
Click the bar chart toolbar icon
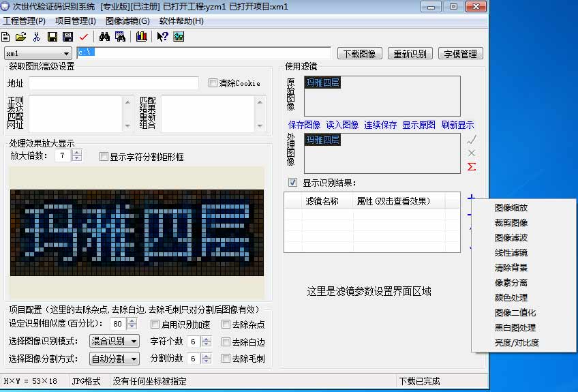(141, 37)
